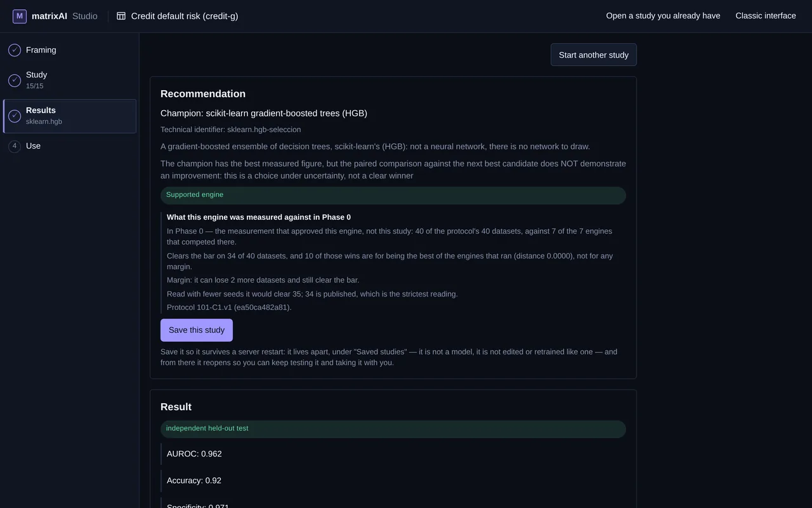Image resolution: width=812 pixels, height=508 pixels.
Task: Click the Accuracy: 0.92 metric row
Action: click(x=393, y=481)
